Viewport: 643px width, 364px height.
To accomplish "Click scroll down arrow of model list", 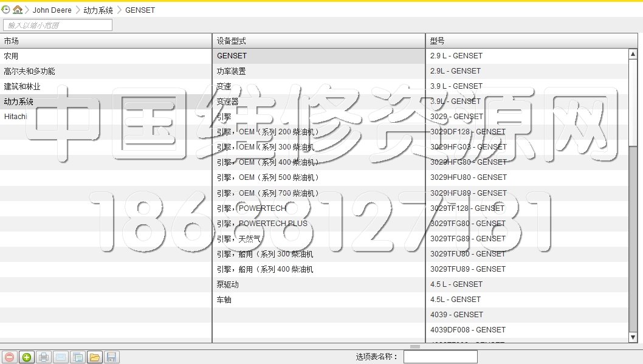I will click(x=633, y=337).
